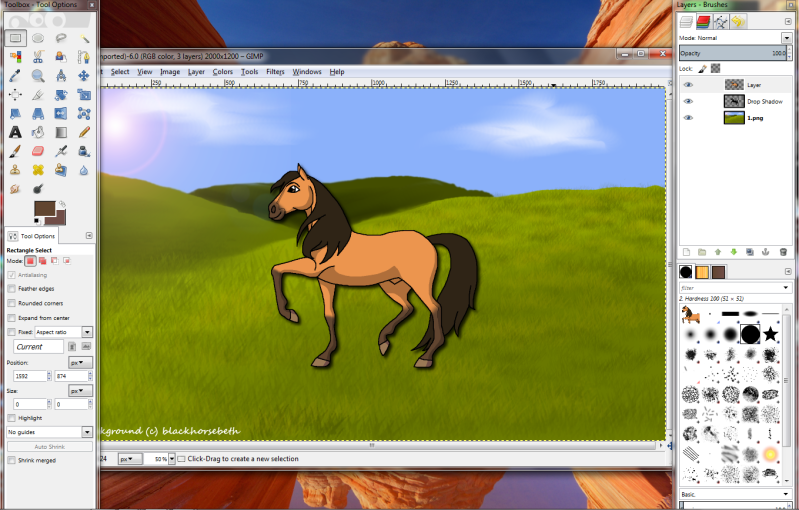Hide the Drop Shadow layer eye
Viewport: 799px width, 510px height.
[688, 101]
